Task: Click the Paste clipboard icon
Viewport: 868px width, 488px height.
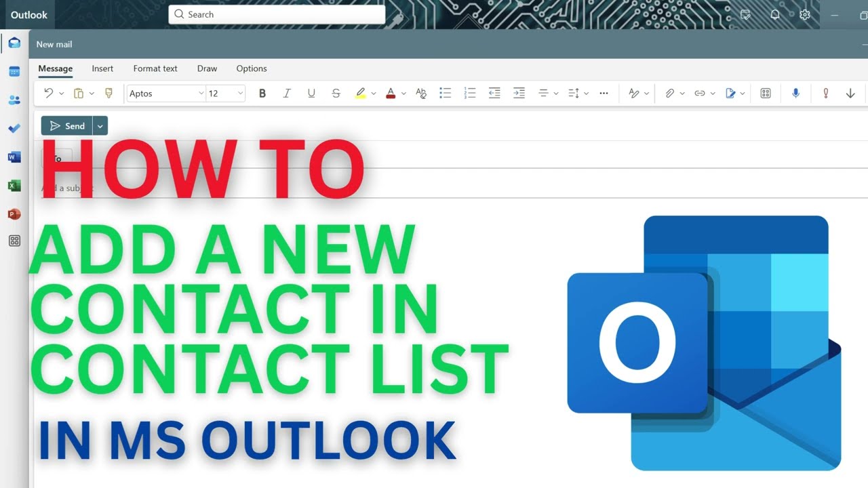Action: point(79,94)
